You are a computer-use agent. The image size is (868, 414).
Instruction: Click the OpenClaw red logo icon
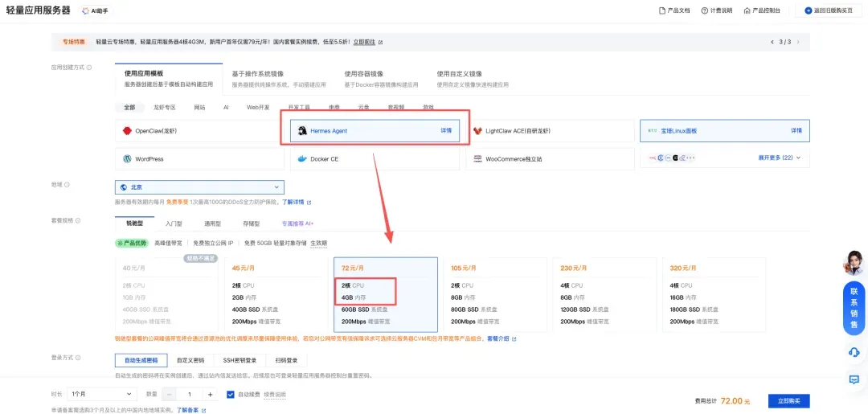point(127,130)
